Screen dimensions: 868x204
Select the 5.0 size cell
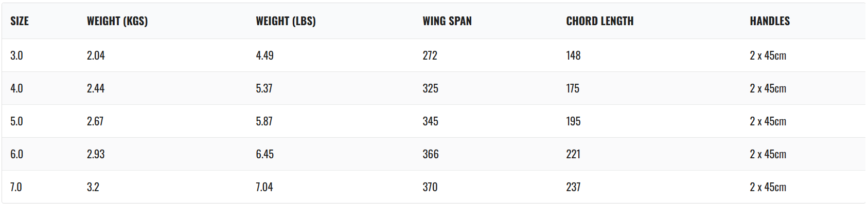pos(16,121)
